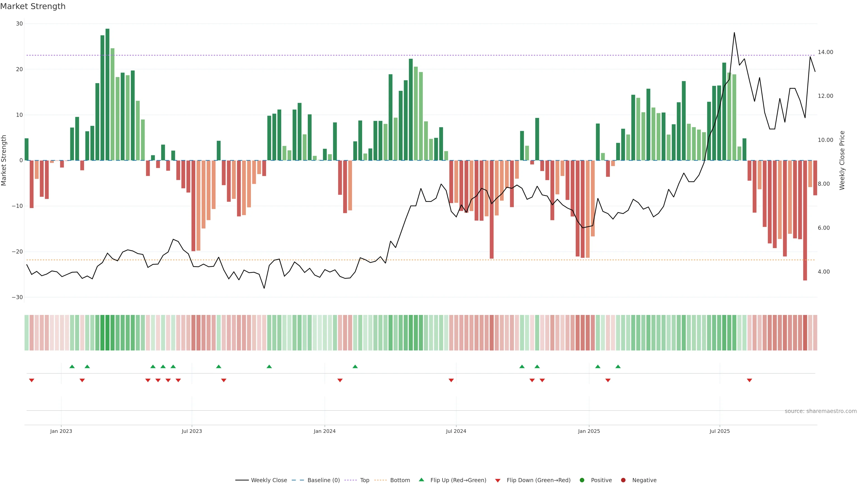
Task: Click the Positive green circle legend icon
Action: click(582, 480)
